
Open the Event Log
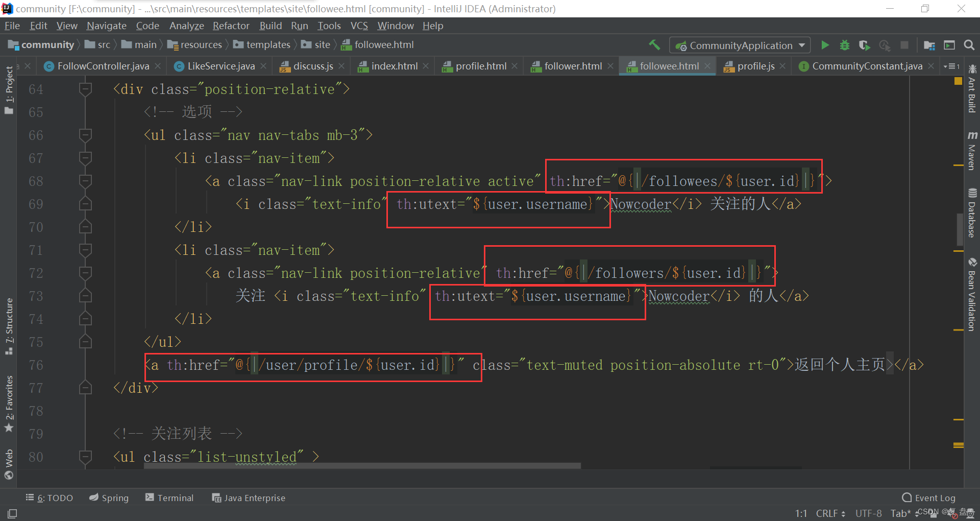pos(929,498)
